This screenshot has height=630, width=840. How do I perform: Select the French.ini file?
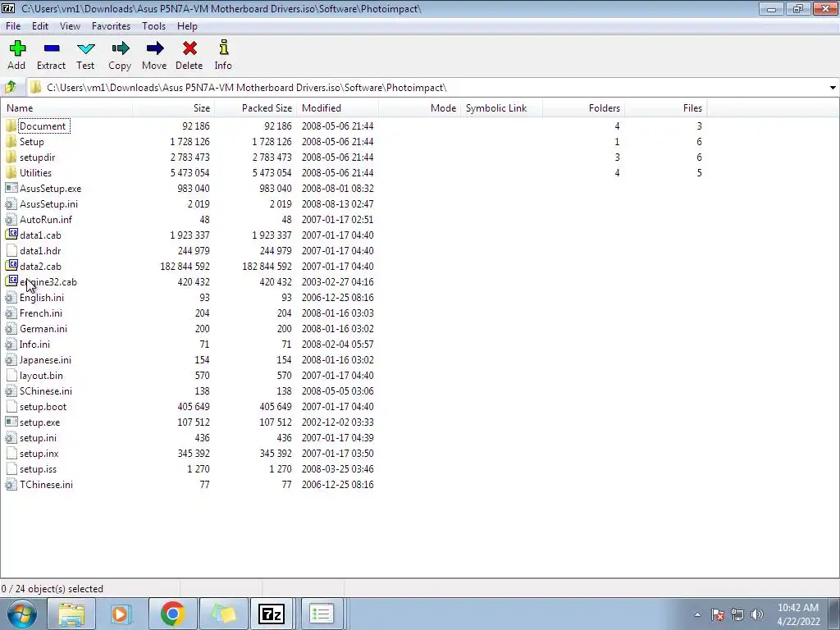click(41, 313)
